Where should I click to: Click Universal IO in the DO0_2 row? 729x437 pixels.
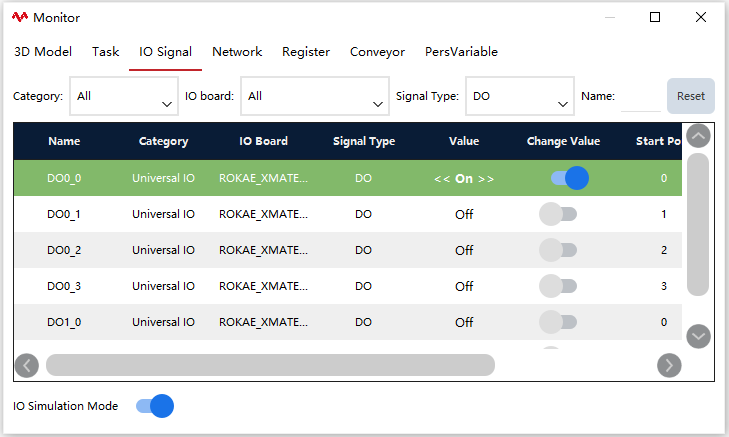point(163,250)
